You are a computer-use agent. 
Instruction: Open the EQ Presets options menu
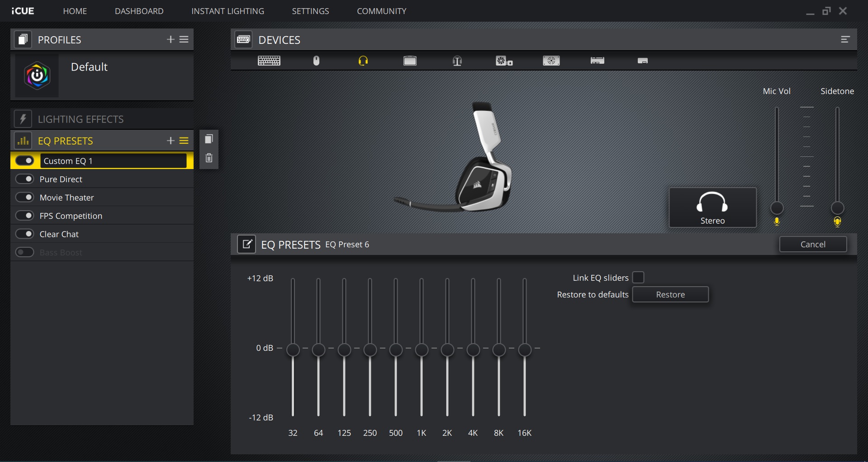pyautogui.click(x=184, y=141)
